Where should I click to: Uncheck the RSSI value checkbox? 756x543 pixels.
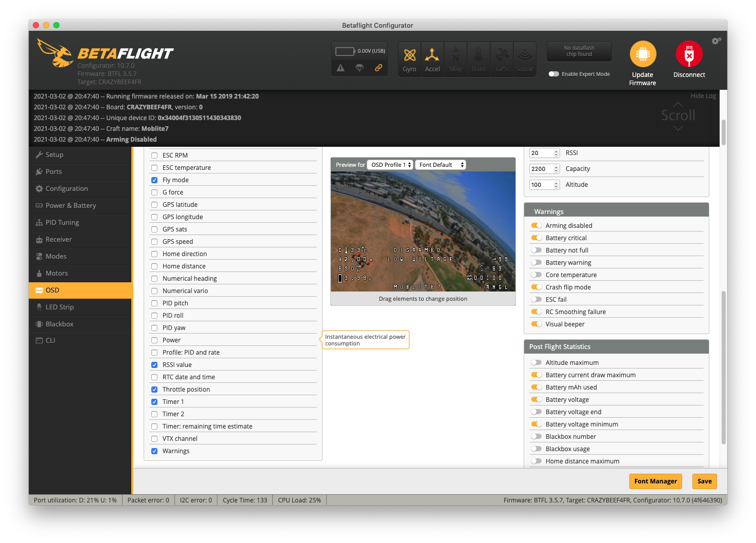pyautogui.click(x=154, y=365)
